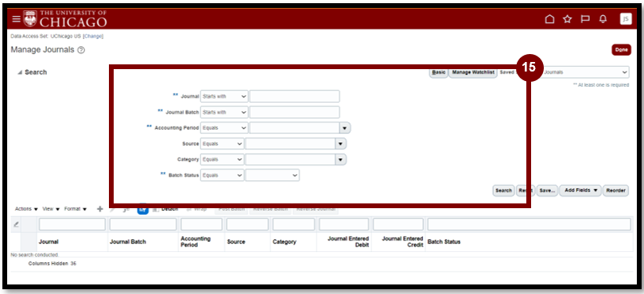Collapse the Search section

[19, 72]
